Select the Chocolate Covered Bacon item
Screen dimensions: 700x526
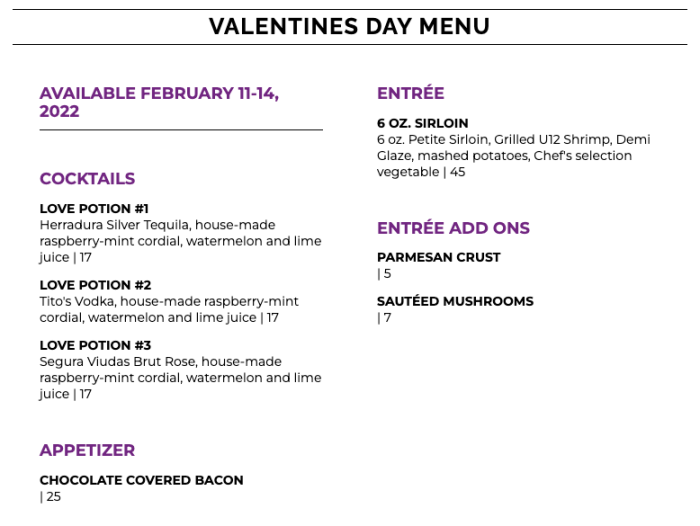coord(141,480)
